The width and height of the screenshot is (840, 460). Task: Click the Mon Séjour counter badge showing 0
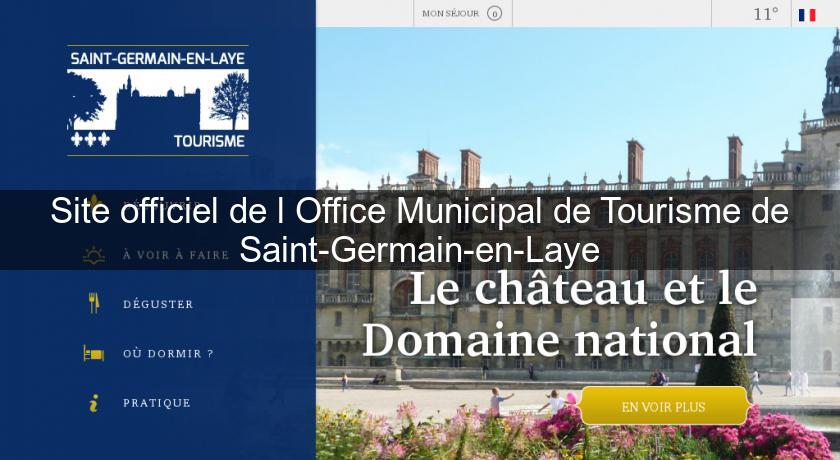click(494, 14)
